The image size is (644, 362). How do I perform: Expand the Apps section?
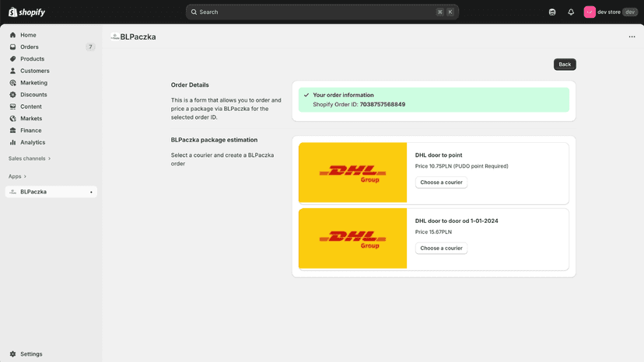(17, 176)
